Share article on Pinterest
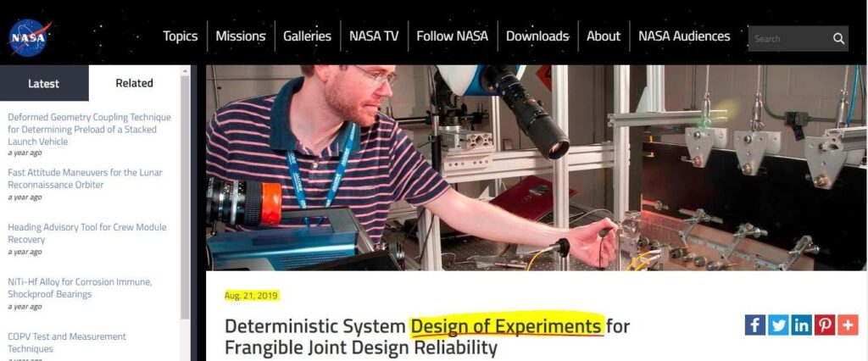Image resolution: width=868 pixels, height=361 pixels. click(x=824, y=325)
